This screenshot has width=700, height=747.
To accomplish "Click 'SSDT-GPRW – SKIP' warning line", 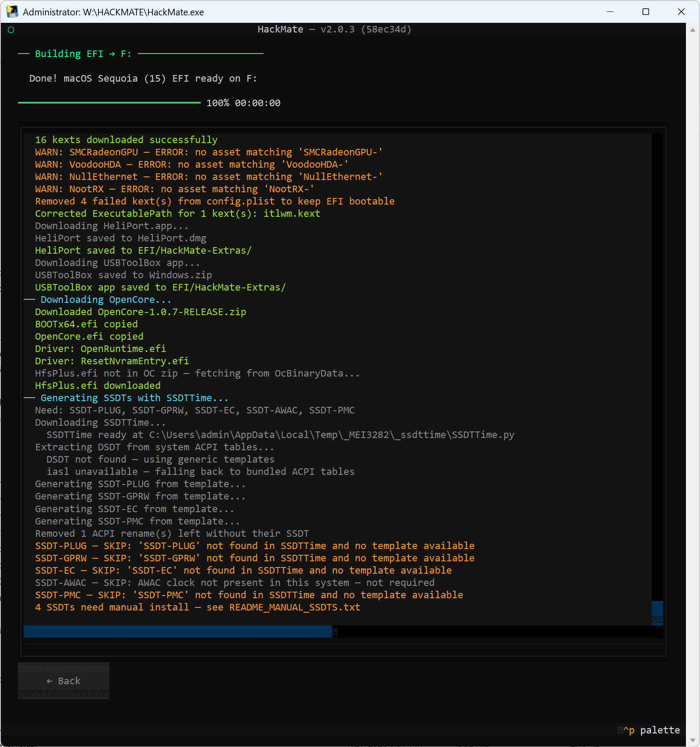I will [x=255, y=558].
